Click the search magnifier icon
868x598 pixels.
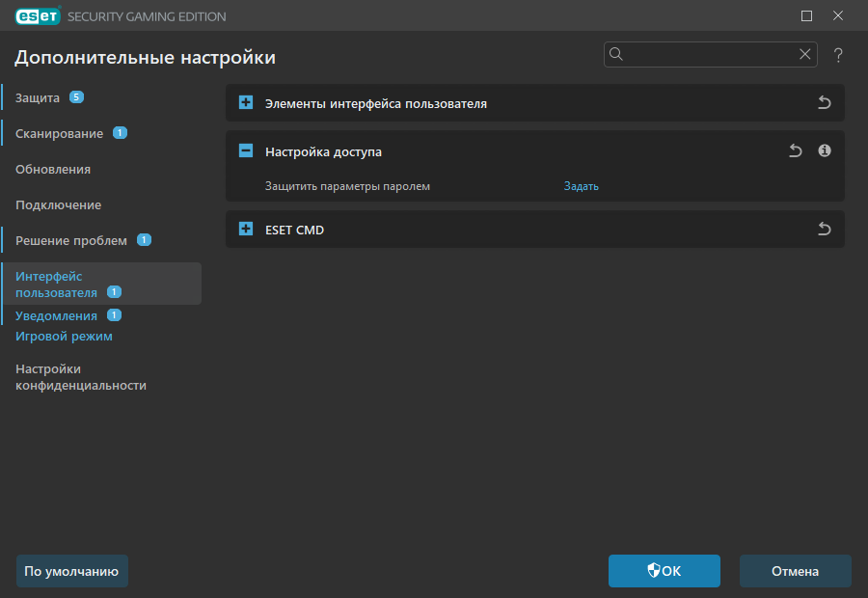616,54
